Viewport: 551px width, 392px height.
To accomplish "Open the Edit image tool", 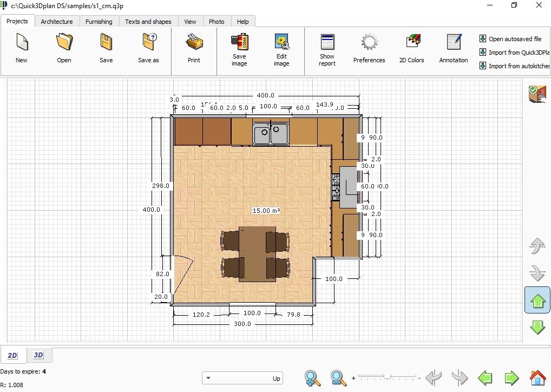I will click(281, 42).
